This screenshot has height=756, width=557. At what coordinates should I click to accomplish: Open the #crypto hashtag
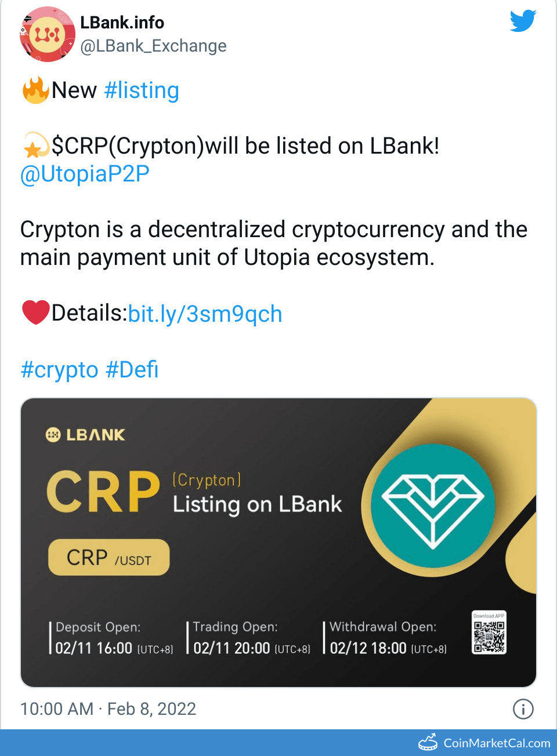point(59,369)
